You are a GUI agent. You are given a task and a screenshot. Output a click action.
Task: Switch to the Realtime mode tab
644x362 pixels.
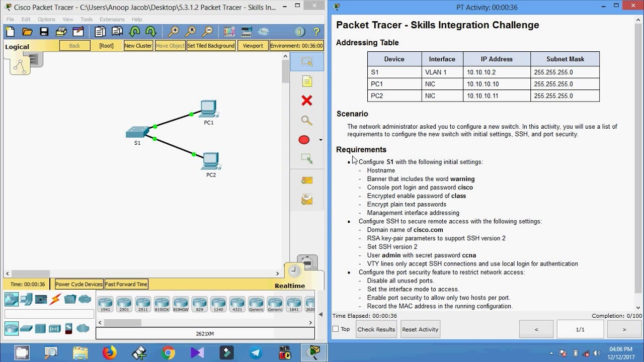tap(290, 286)
